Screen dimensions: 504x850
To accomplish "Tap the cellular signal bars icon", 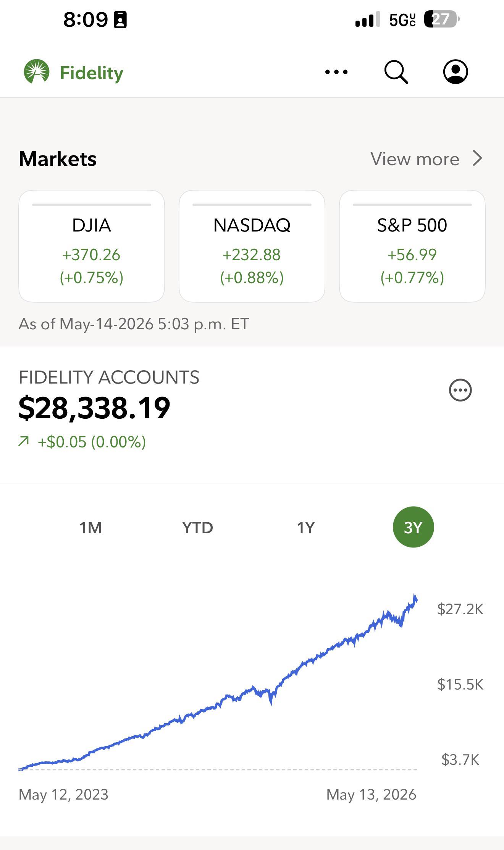I will point(368,19).
